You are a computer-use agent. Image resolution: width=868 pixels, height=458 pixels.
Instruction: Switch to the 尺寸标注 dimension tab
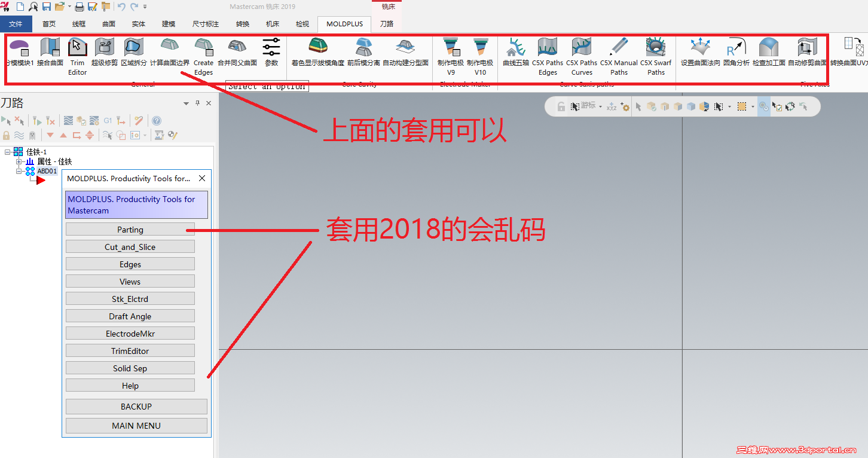[206, 24]
